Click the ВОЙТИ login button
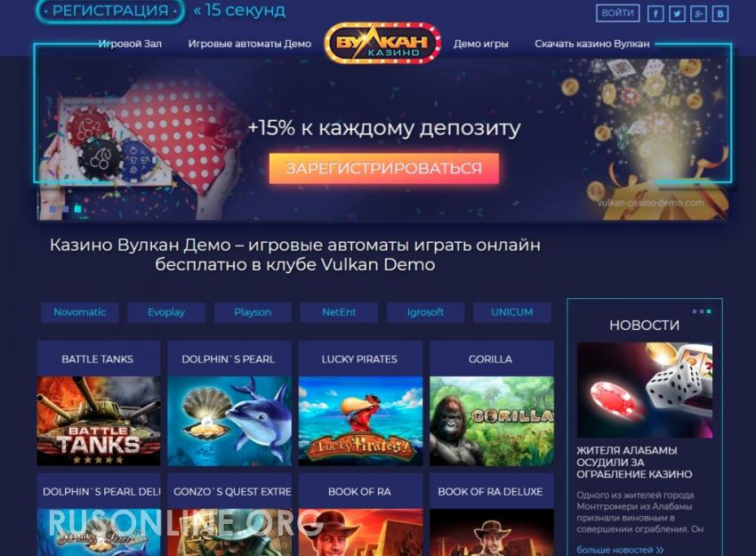The width and height of the screenshot is (756, 556). click(617, 13)
